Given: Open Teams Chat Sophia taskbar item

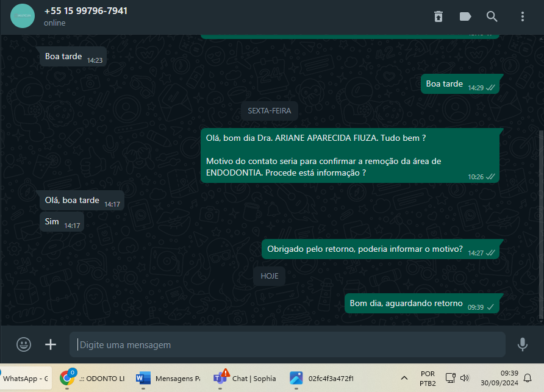Looking at the screenshot, I should point(245,379).
